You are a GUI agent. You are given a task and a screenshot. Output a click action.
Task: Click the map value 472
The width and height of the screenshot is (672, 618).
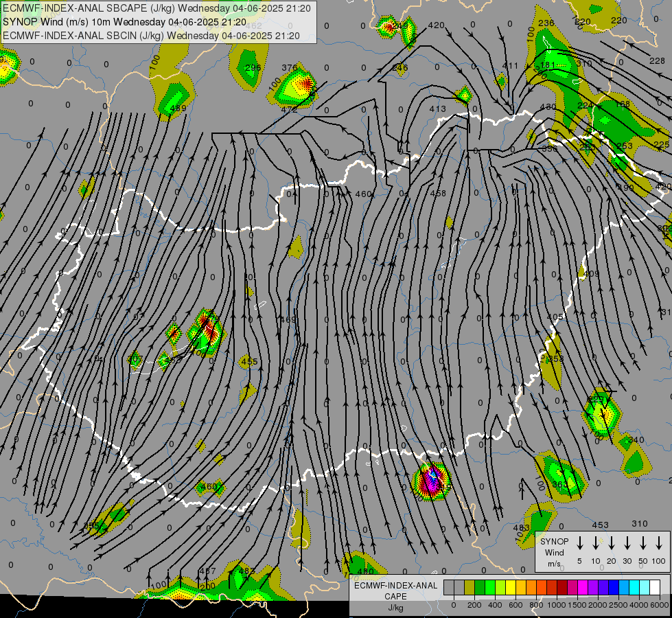289,110
